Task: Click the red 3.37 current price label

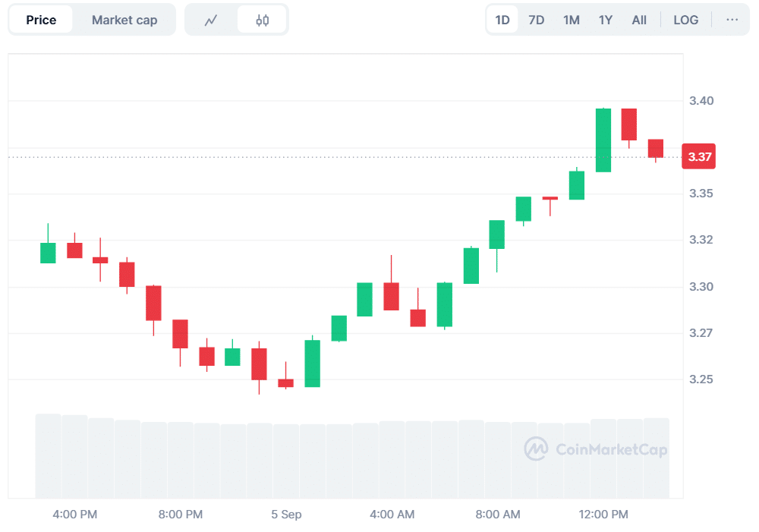Action: (699, 157)
